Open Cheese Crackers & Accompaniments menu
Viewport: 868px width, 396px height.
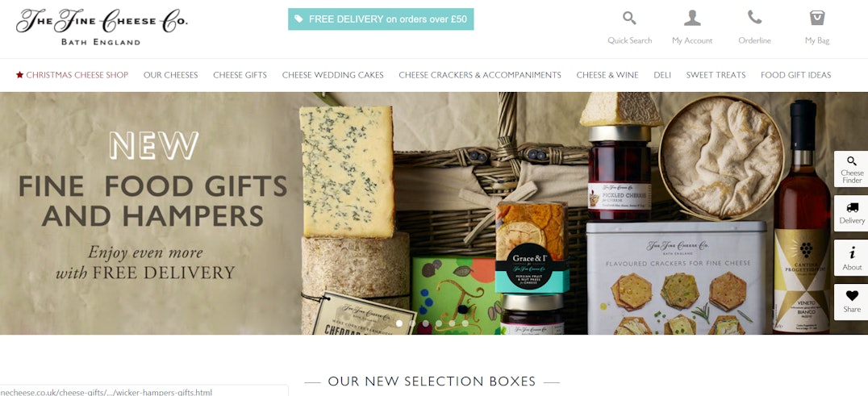(x=480, y=75)
